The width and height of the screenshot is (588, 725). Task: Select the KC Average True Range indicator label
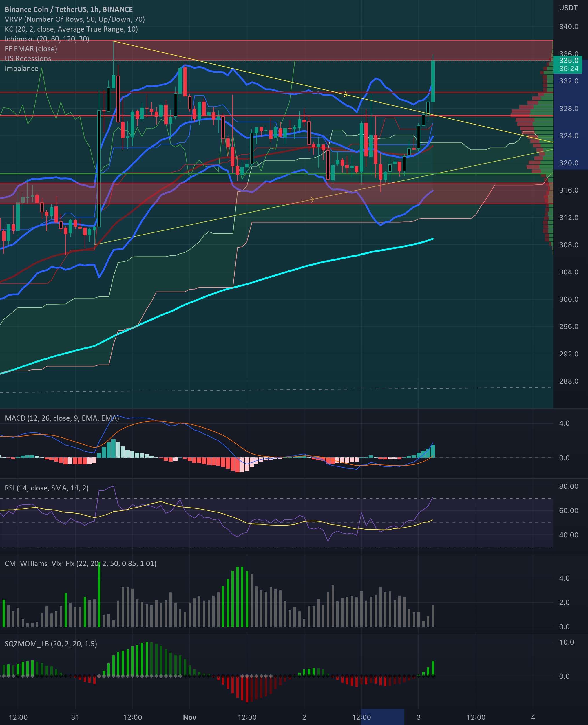coord(71,29)
